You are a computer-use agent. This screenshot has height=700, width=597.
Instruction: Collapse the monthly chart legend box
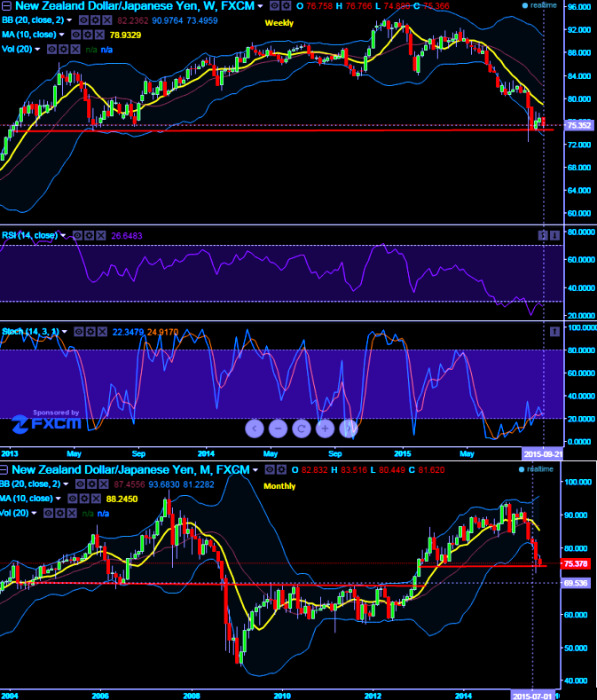pos(4,469)
